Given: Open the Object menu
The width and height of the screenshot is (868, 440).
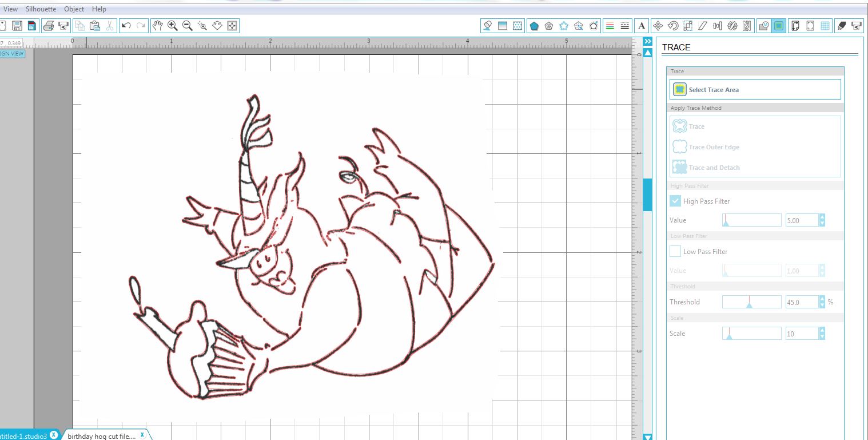Looking at the screenshot, I should (x=74, y=9).
